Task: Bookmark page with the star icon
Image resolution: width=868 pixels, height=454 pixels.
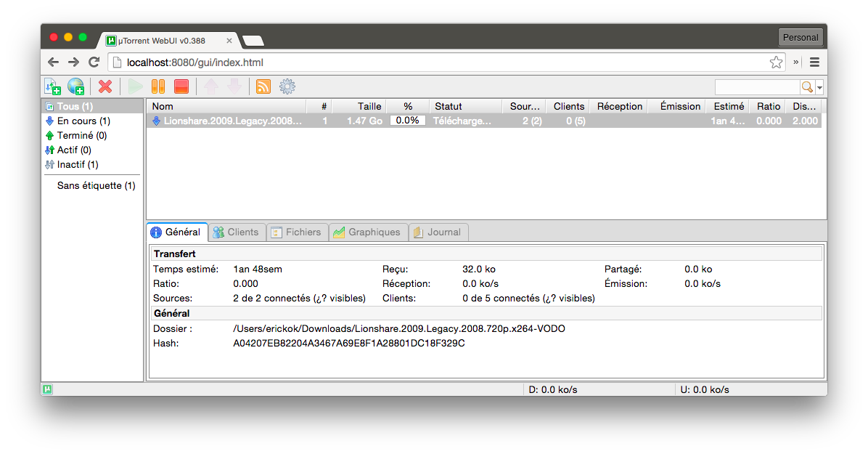Action: 776,62
